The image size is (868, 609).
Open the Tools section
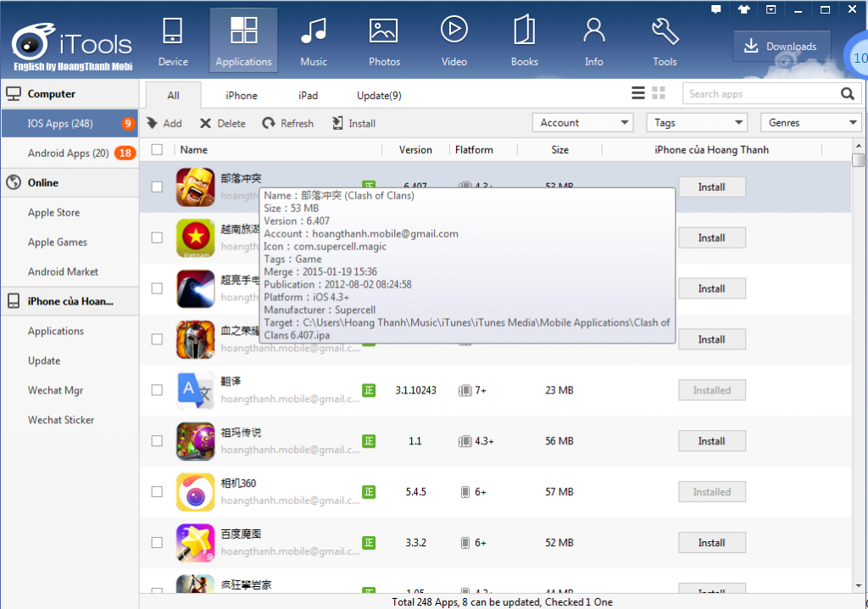[x=665, y=38]
